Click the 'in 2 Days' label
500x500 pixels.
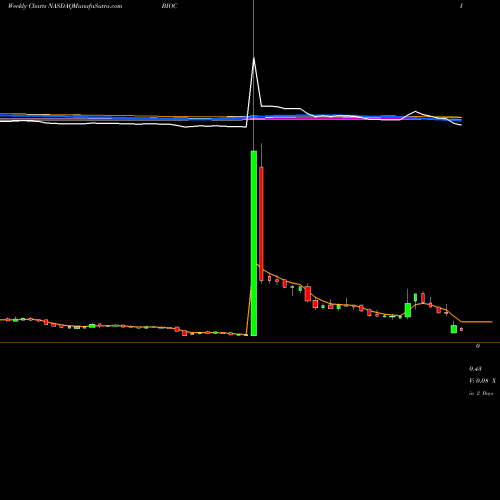pyautogui.click(x=481, y=393)
